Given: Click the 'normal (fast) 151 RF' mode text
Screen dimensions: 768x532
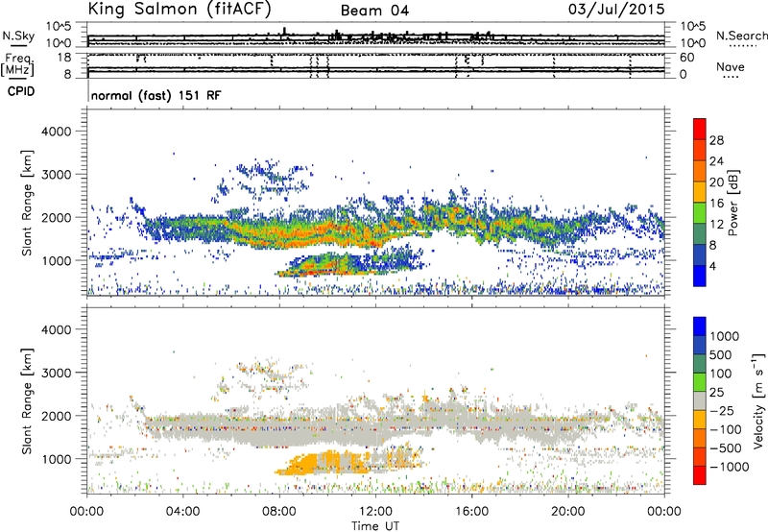Looking at the screenshot, I should (156, 95).
